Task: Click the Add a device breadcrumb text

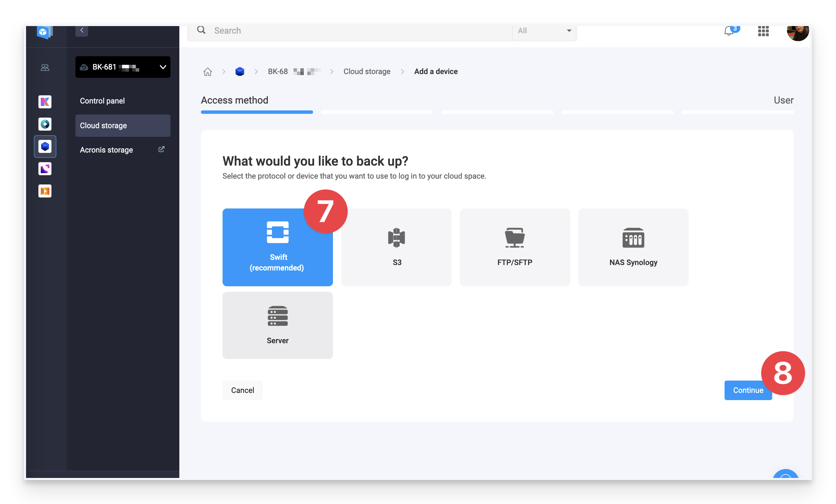Action: pos(436,72)
